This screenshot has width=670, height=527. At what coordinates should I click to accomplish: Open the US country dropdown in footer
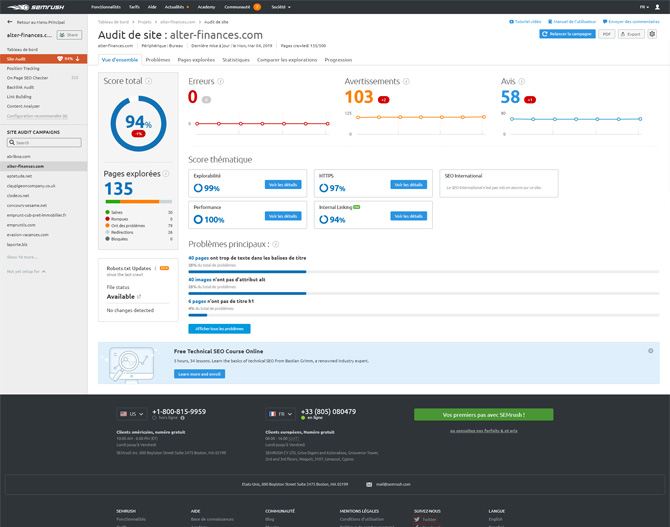click(132, 414)
